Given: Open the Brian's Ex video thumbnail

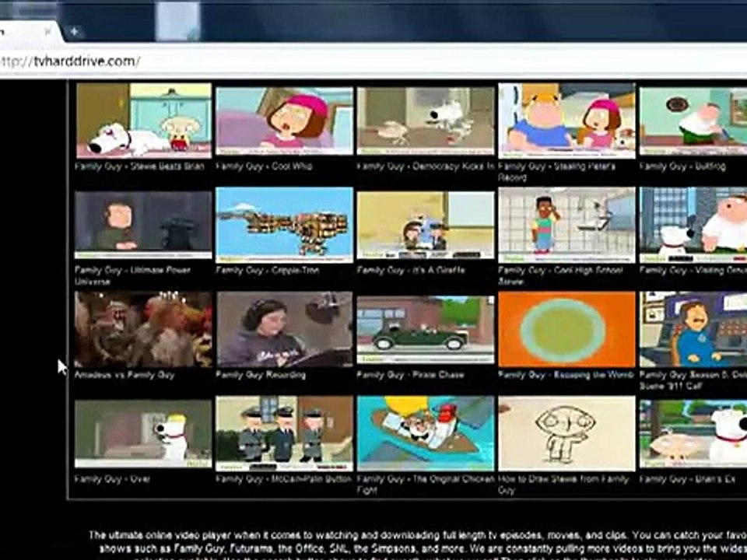Looking at the screenshot, I should [x=693, y=434].
